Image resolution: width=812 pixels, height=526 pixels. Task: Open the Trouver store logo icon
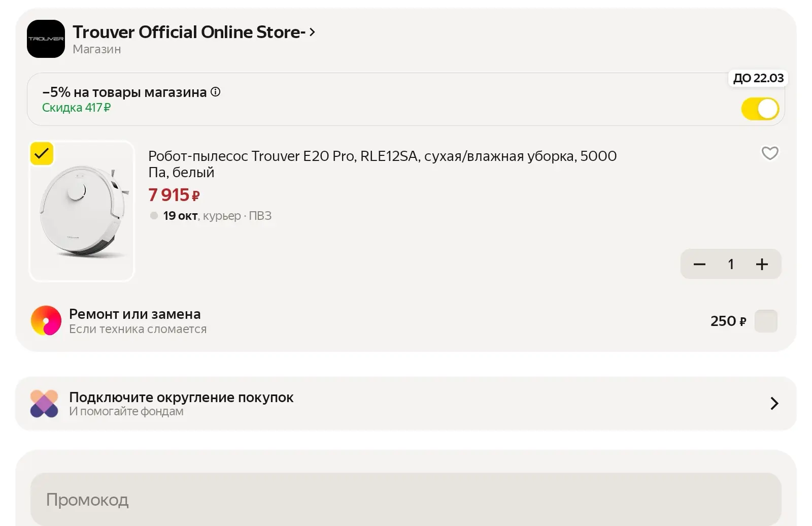click(46, 39)
